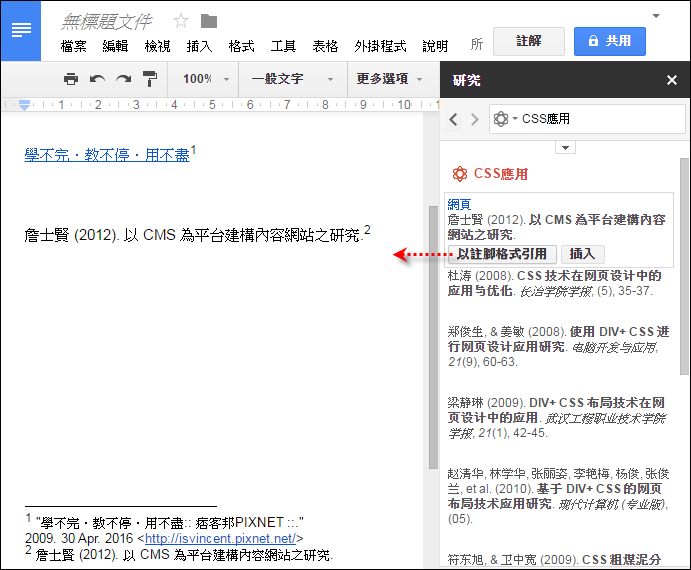Open the 100% zoom dropdown
Image resolution: width=691 pixels, height=570 pixels.
[x=206, y=79]
